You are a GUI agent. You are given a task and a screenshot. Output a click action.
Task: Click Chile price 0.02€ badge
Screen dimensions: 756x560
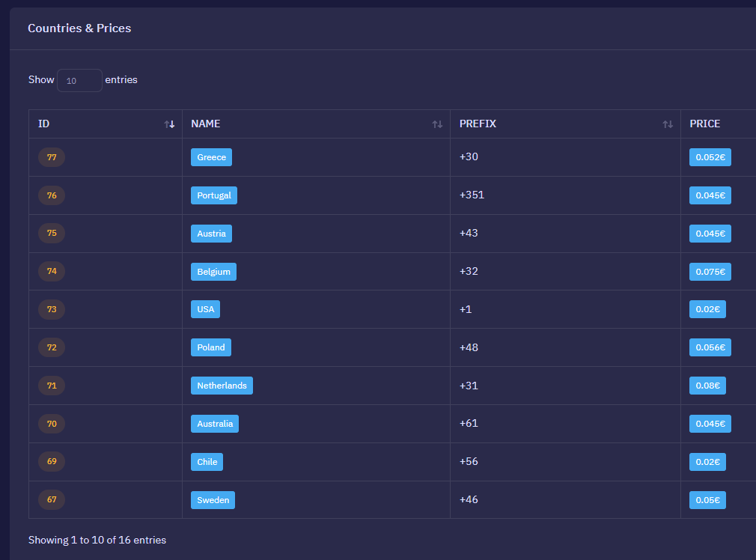point(707,462)
